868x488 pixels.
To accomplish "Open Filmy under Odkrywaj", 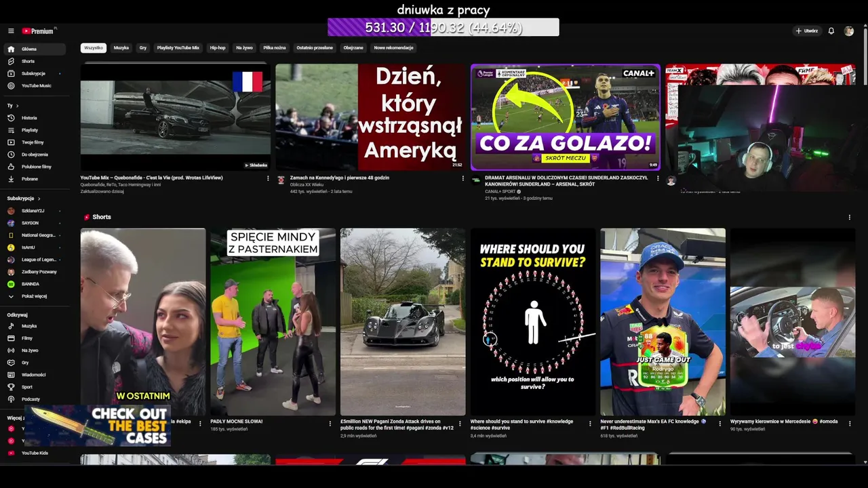I will (35, 338).
